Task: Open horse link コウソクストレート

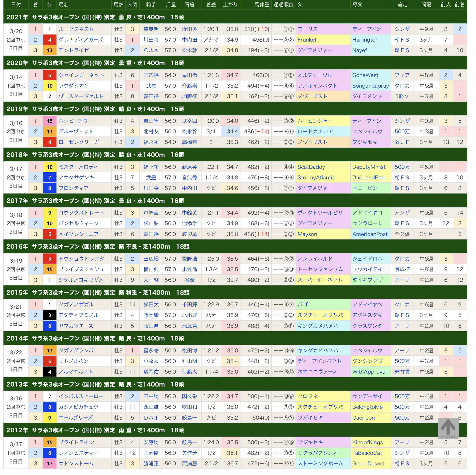Action: click(81, 213)
